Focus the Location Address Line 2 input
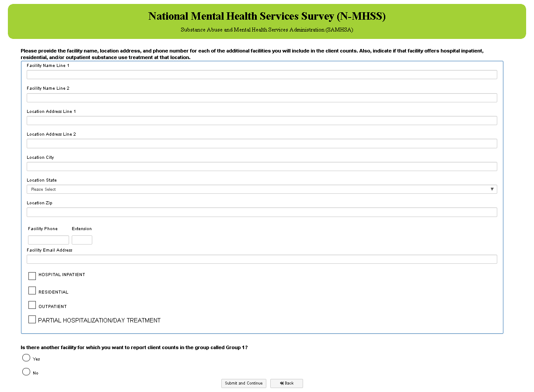Screen dimensions: 534x392 tap(262, 143)
